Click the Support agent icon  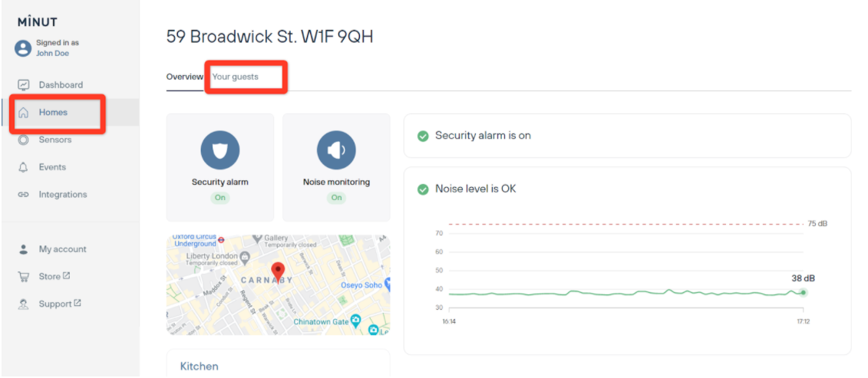[24, 304]
